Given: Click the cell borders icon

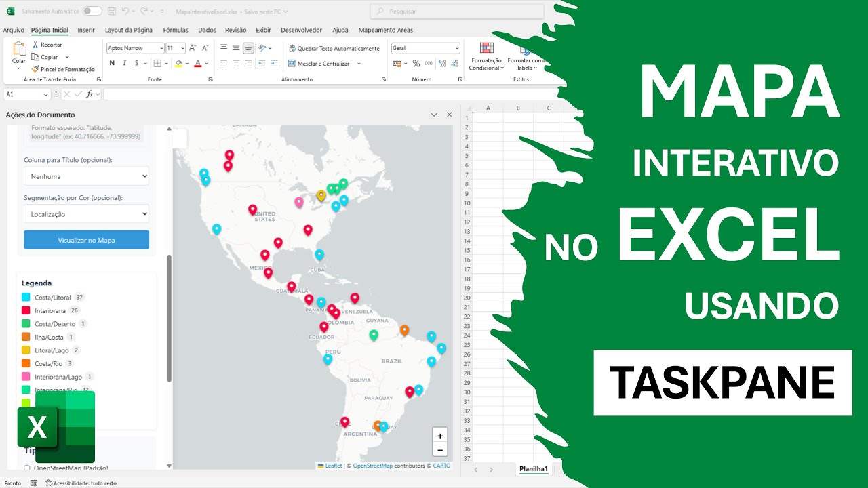Looking at the screenshot, I should pos(157,63).
